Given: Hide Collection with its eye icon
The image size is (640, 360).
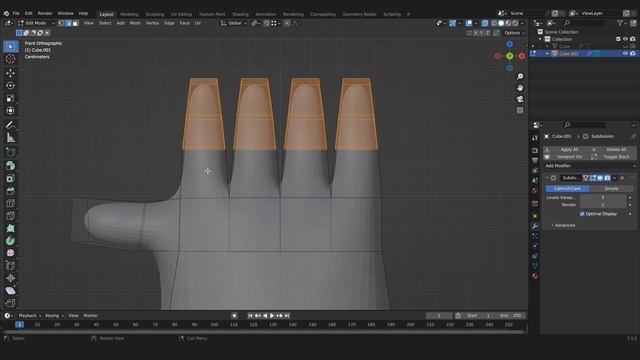Looking at the screenshot, I should pos(625,39).
